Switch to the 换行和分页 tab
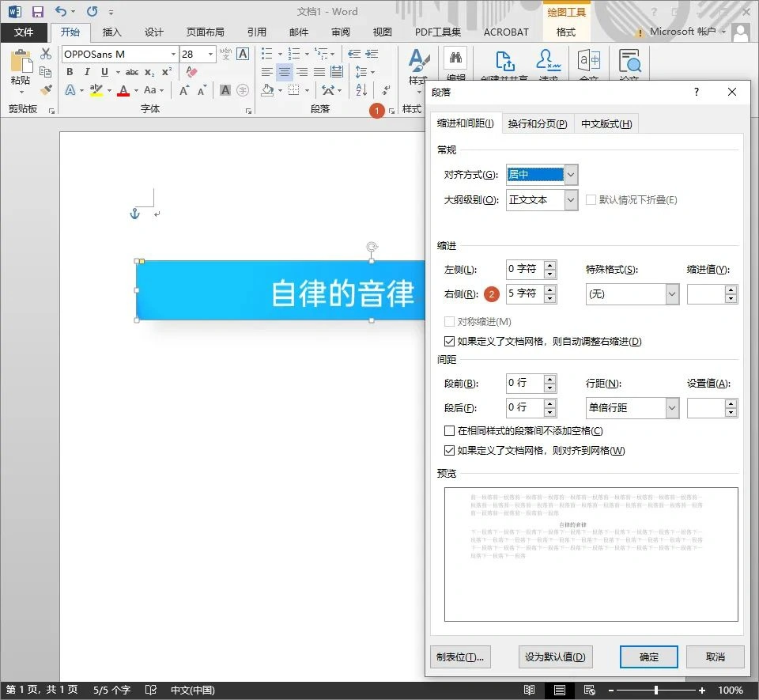 pyautogui.click(x=538, y=123)
